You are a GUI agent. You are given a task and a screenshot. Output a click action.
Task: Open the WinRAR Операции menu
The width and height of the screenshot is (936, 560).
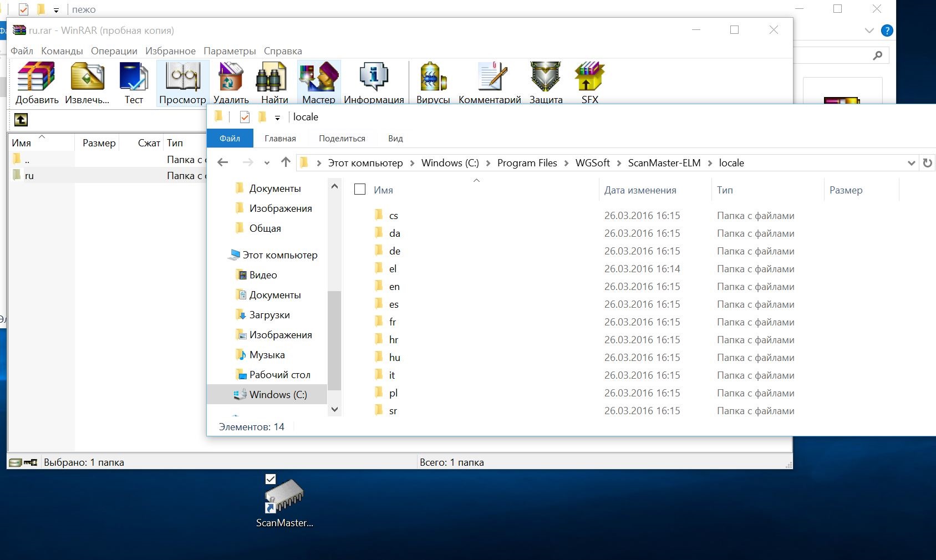[114, 51]
